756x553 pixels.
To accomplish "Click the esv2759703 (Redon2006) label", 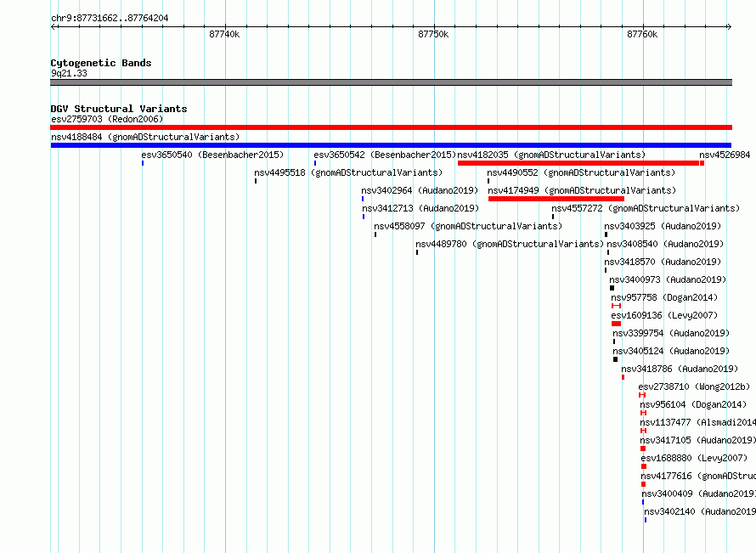I will tap(107, 119).
